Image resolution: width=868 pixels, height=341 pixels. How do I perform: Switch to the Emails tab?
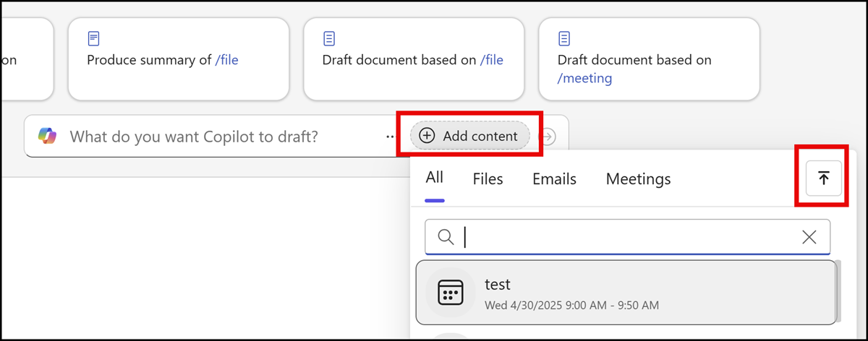[554, 179]
